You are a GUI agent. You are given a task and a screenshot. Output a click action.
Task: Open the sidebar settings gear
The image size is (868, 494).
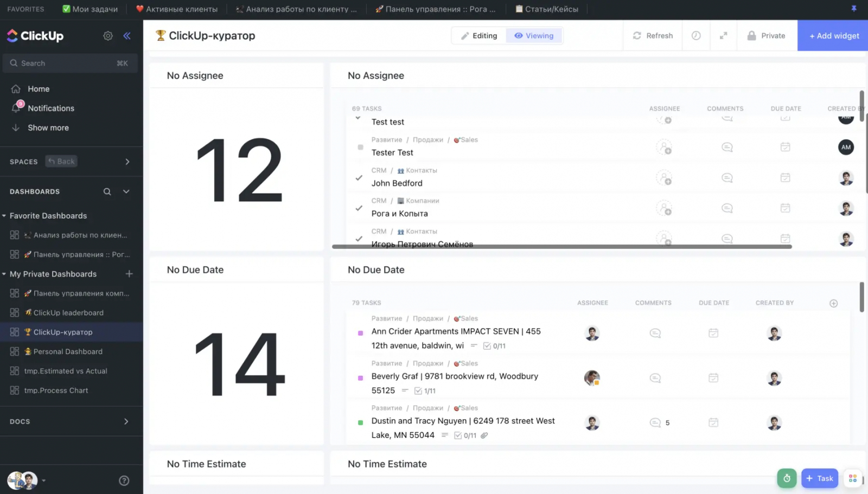[x=108, y=36]
